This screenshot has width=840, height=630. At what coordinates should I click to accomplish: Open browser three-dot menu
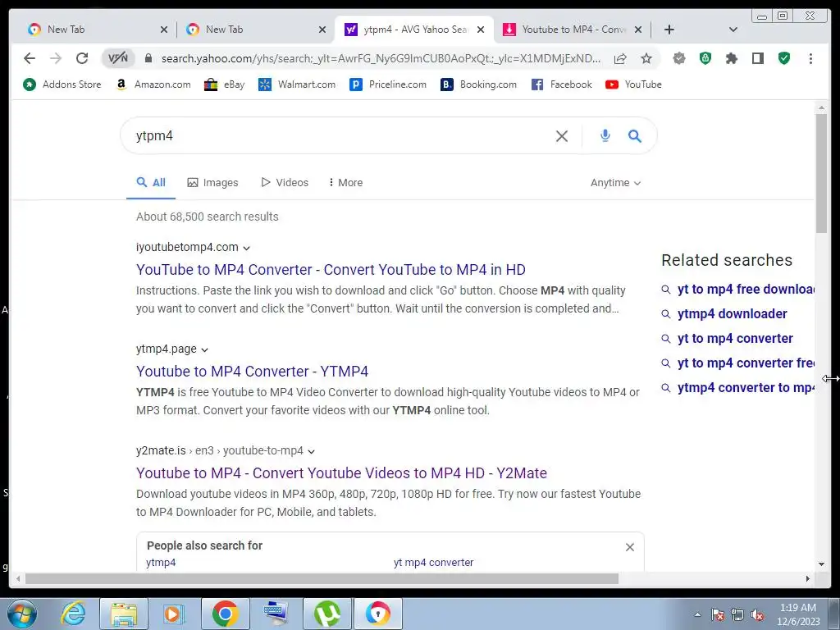(x=810, y=58)
